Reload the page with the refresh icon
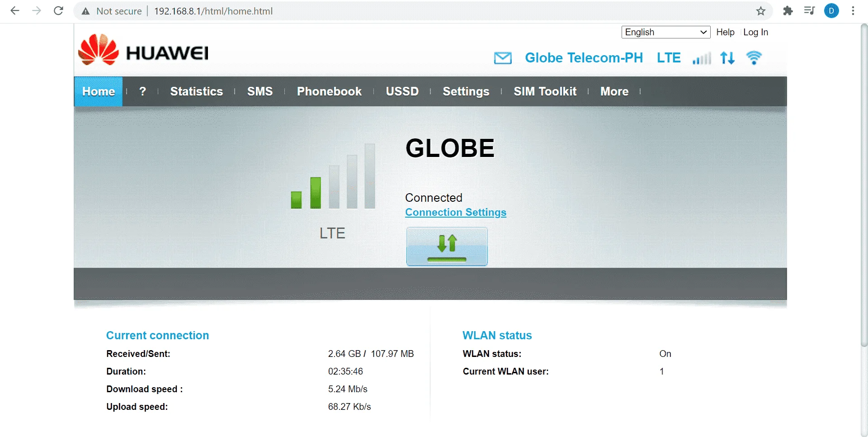868x437 pixels. 58,11
